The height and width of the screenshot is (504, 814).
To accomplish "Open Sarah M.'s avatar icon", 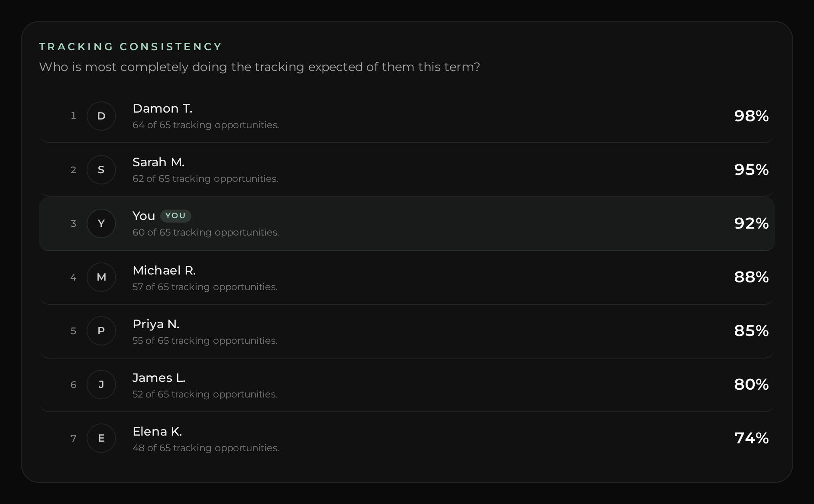I will [x=101, y=170].
